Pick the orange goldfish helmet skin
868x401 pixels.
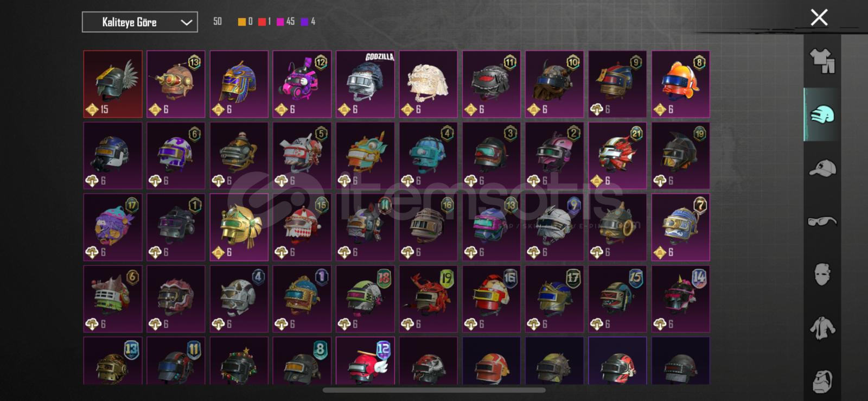(680, 84)
